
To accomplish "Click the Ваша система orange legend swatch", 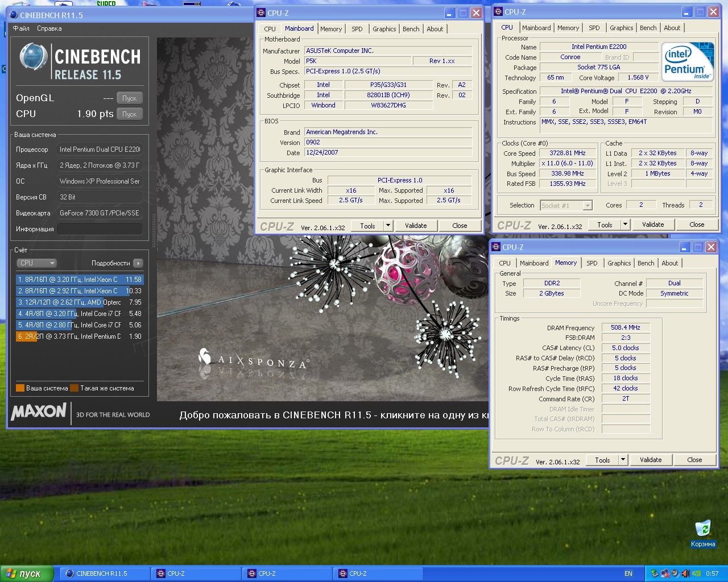I will (x=20, y=388).
